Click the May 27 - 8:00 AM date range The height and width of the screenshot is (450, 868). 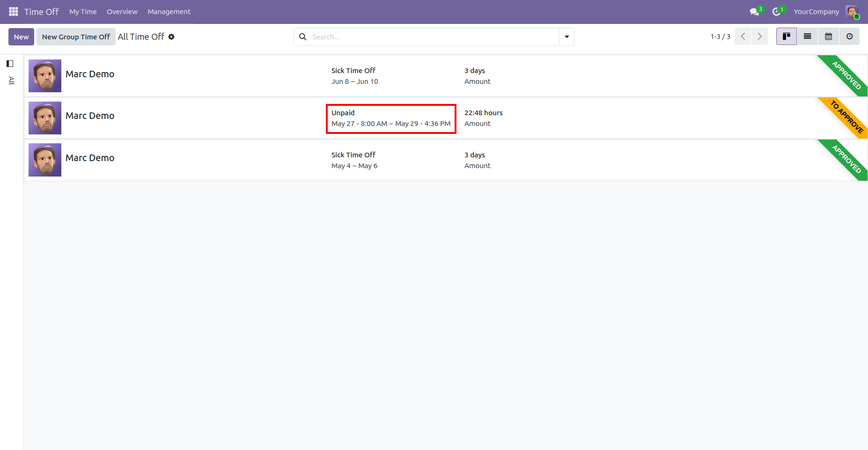point(391,124)
